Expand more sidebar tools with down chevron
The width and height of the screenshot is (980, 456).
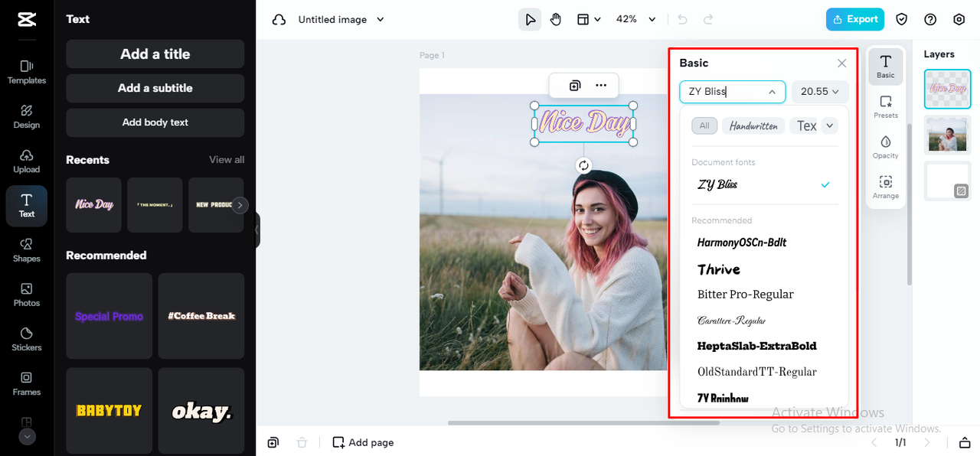coord(27,437)
